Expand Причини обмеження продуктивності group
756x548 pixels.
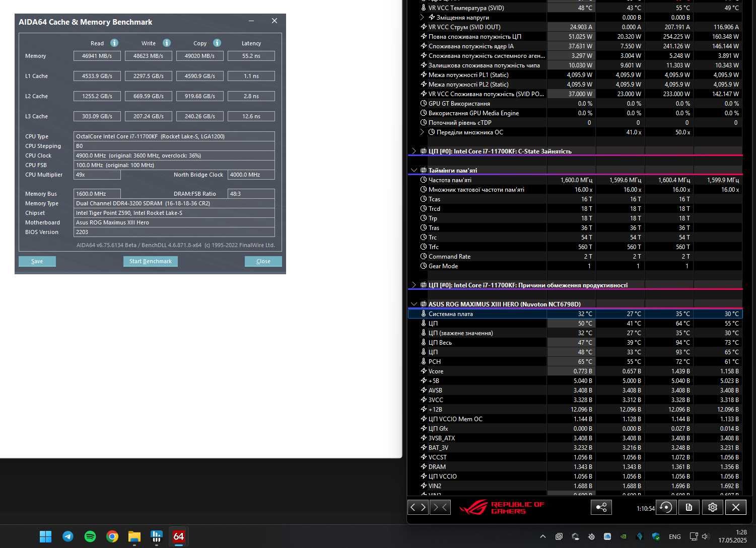[x=414, y=285]
